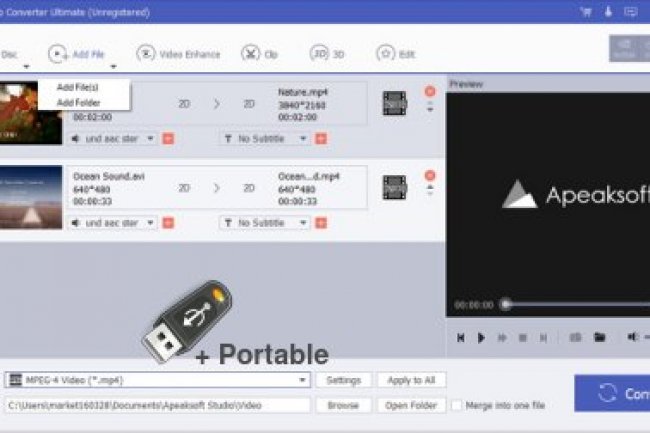650x433 pixels.
Task: Remove the Nature.mp4 item with red X
Action: [x=430, y=91]
